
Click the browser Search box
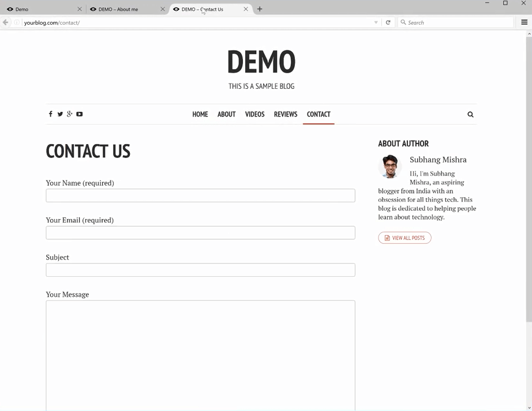(x=456, y=22)
